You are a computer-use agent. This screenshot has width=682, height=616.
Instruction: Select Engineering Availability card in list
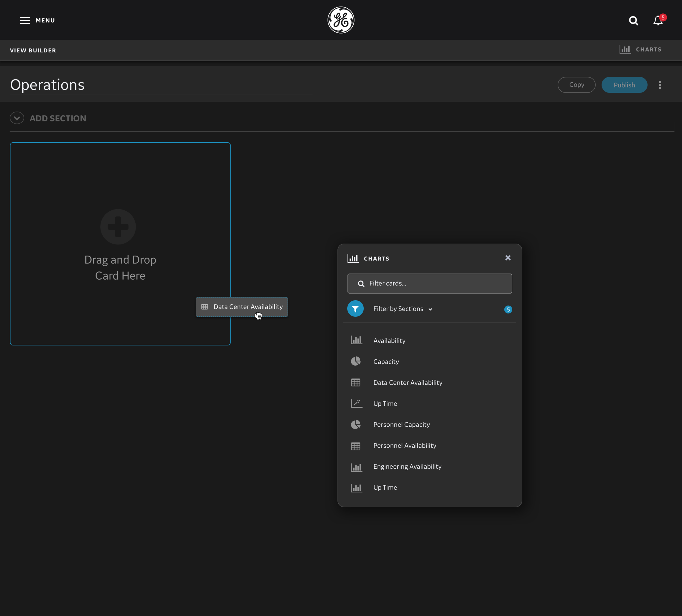(x=407, y=467)
